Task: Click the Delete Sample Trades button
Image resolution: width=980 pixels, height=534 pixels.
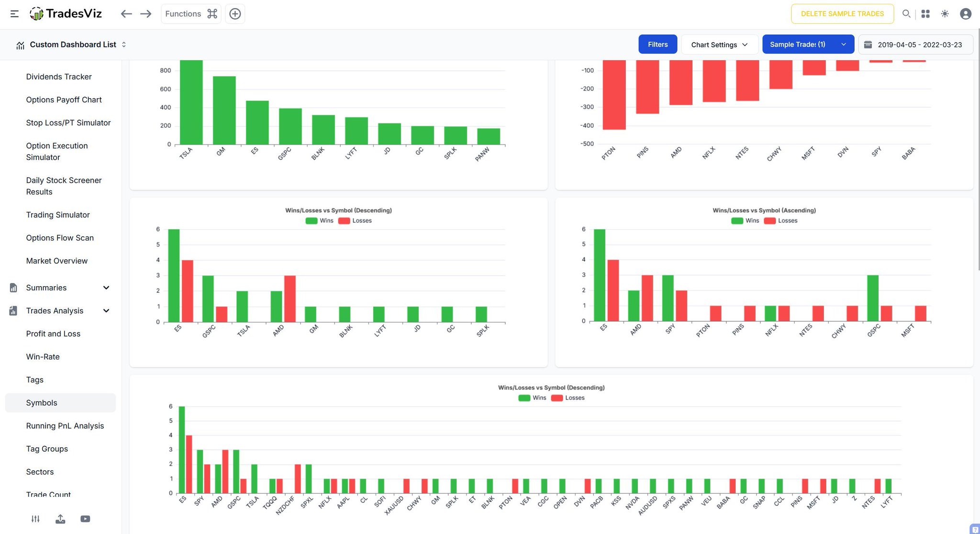Action: pyautogui.click(x=842, y=14)
